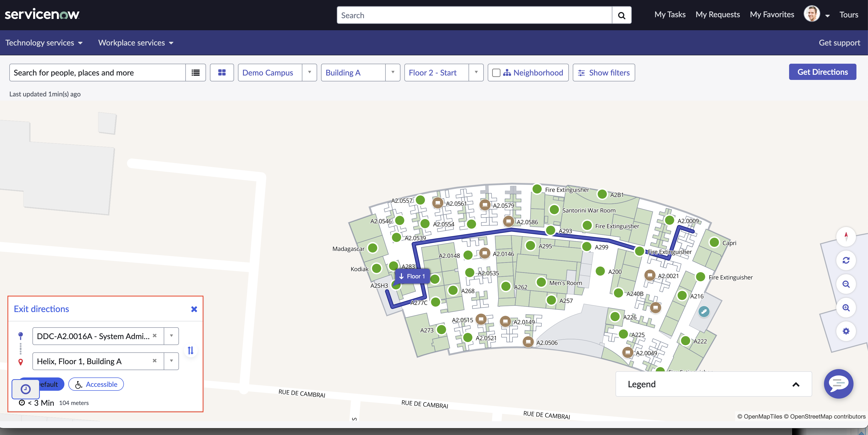Open My Favorites
Viewport: 868px width, 435px height.
(772, 15)
